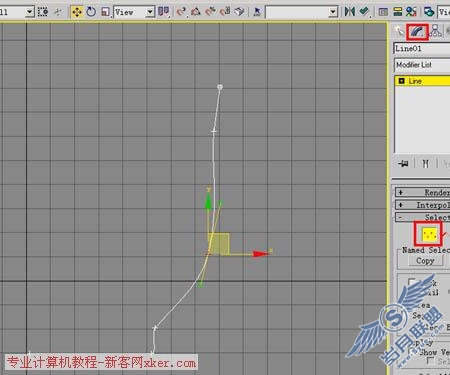Screen dimensions: 450x375
Task: Expand the Line sub-object plus box
Action: (401, 81)
